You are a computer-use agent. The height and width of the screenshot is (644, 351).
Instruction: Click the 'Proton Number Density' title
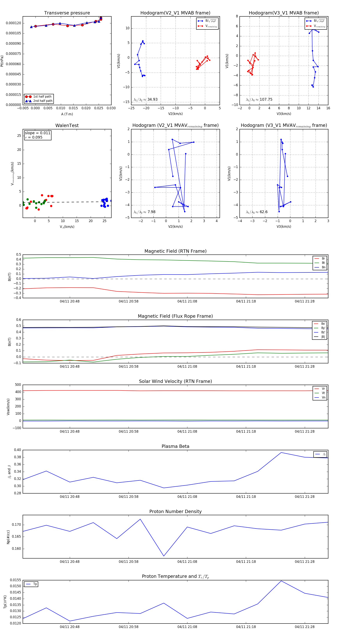click(x=175, y=511)
